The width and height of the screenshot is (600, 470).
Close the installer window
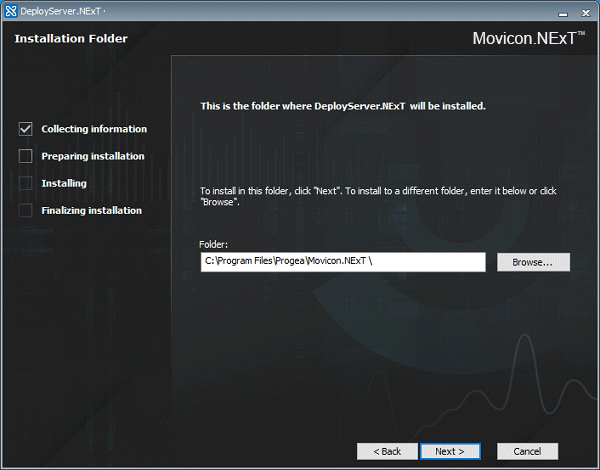(x=585, y=13)
